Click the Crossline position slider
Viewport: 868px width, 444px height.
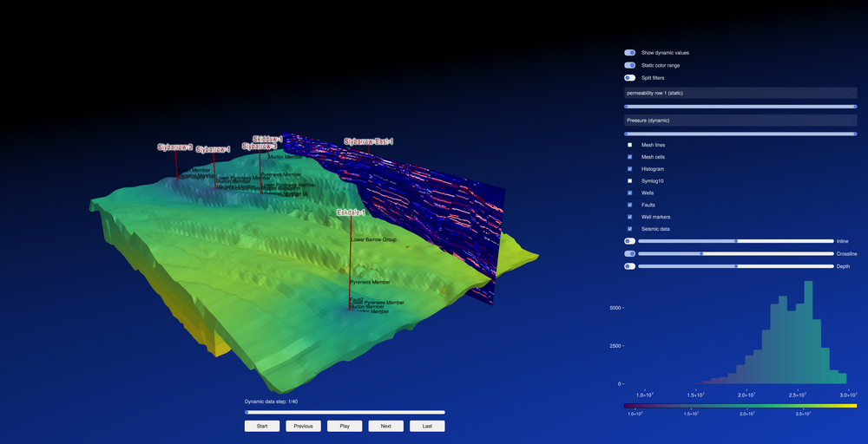736,254
